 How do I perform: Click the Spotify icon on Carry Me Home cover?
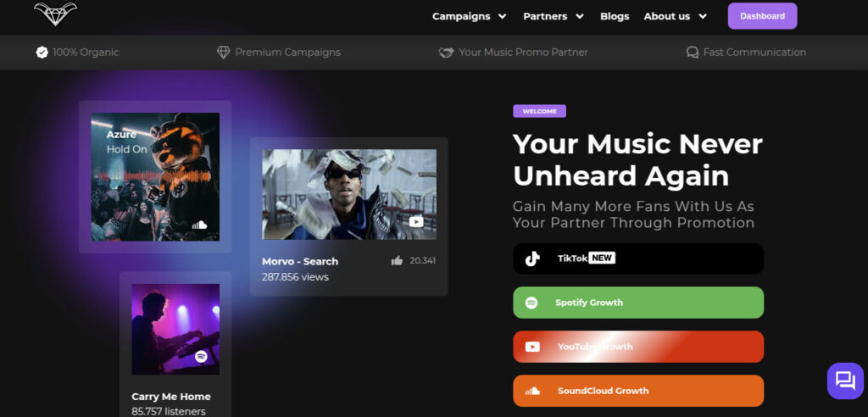pos(201,357)
